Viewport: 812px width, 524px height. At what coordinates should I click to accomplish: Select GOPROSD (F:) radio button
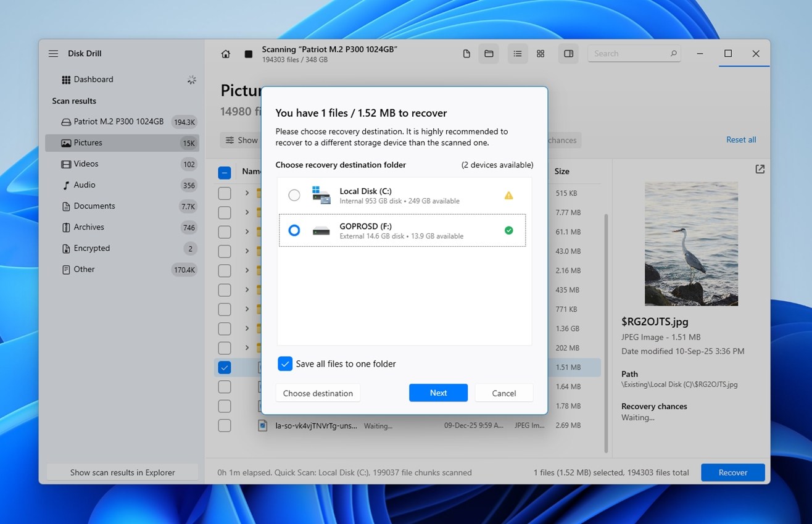(x=294, y=230)
